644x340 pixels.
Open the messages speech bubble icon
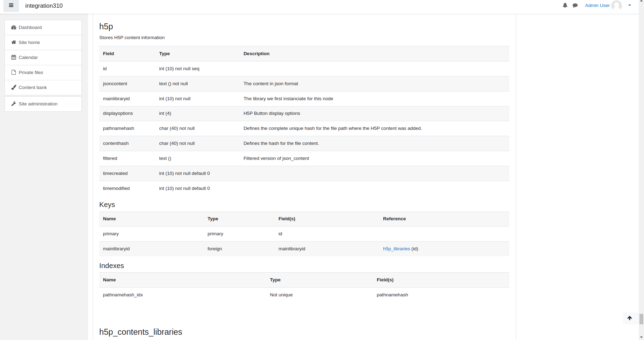[575, 5]
